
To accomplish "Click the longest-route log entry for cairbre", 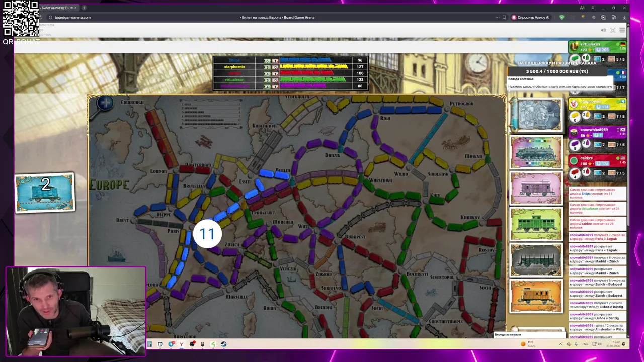I will click(x=597, y=223).
